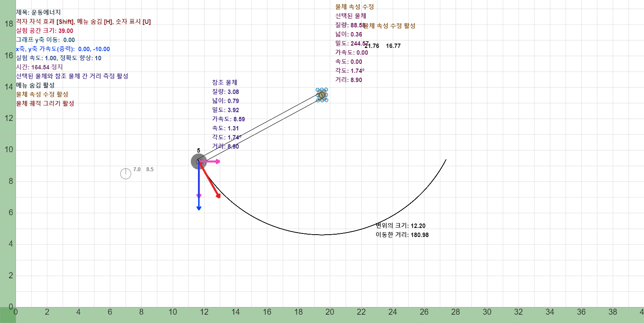Click the pink horizontal vector arrowhead
Screen dimensions: 644x323
tap(218, 161)
